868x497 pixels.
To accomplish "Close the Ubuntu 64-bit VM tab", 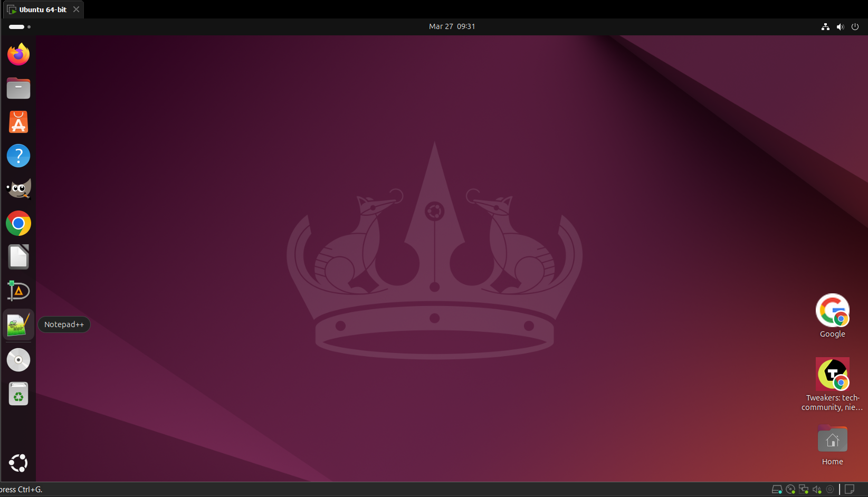I will (x=77, y=9).
